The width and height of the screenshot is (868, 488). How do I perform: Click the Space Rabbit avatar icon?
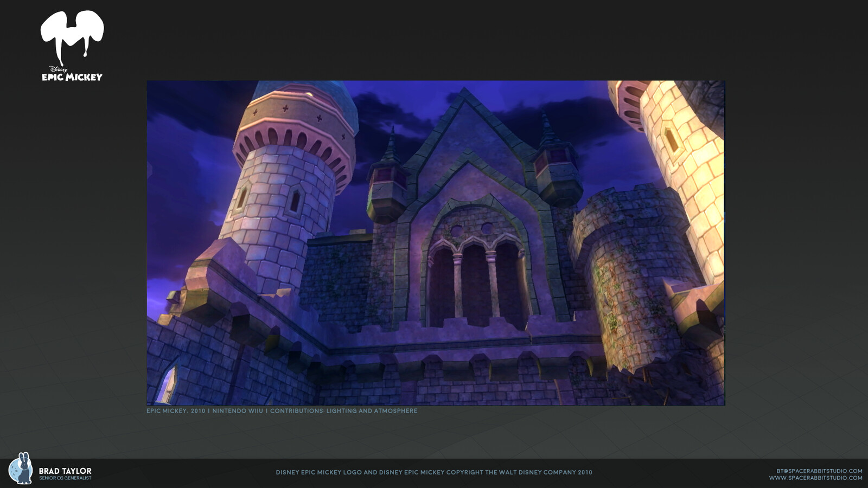click(x=21, y=468)
